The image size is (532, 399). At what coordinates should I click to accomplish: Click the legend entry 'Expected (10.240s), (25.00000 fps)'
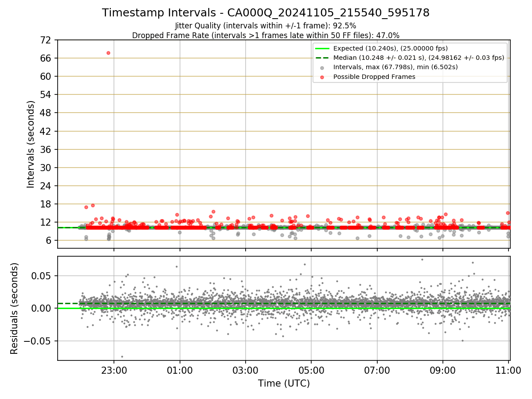click(391, 48)
